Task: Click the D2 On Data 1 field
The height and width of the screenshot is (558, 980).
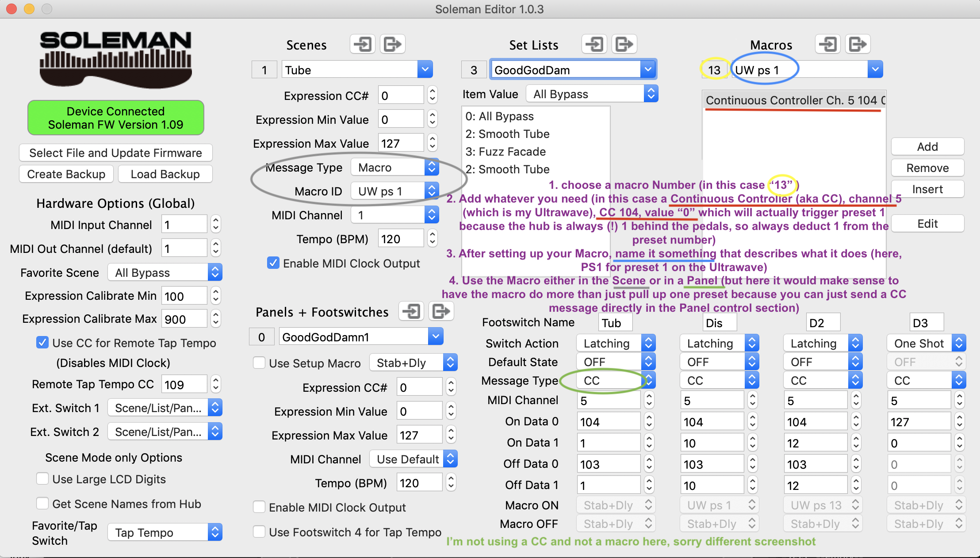Action: (x=815, y=443)
